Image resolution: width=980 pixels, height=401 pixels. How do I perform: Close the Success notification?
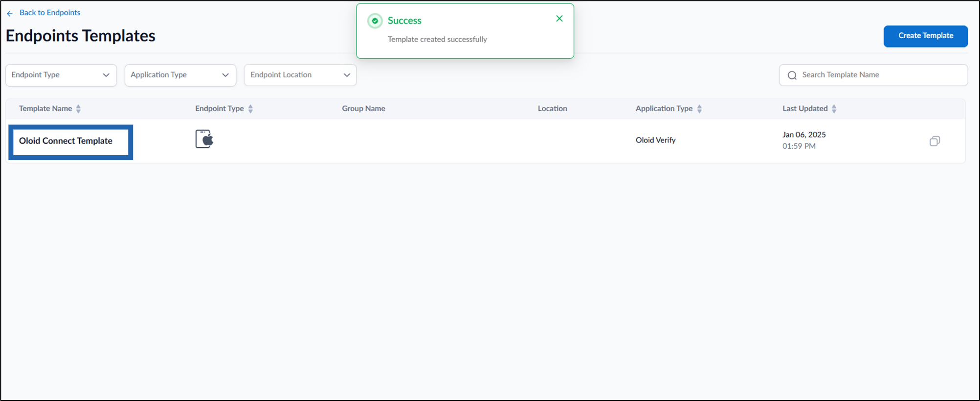559,19
